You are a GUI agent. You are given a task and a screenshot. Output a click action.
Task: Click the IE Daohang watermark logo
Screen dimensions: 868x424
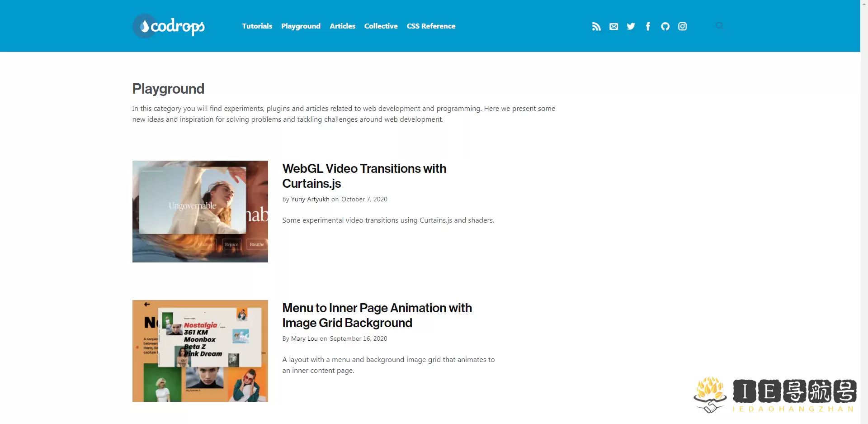775,395
